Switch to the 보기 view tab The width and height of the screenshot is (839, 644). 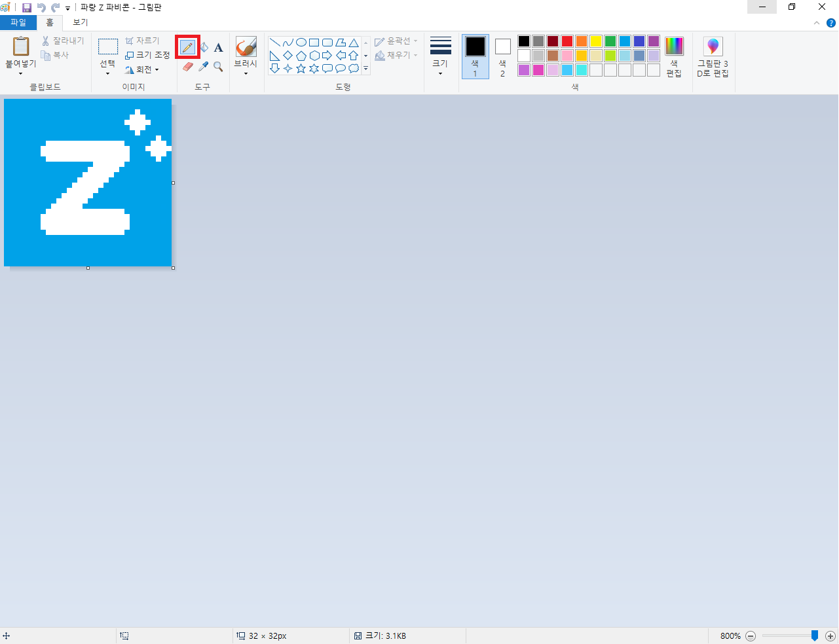pyautogui.click(x=81, y=22)
